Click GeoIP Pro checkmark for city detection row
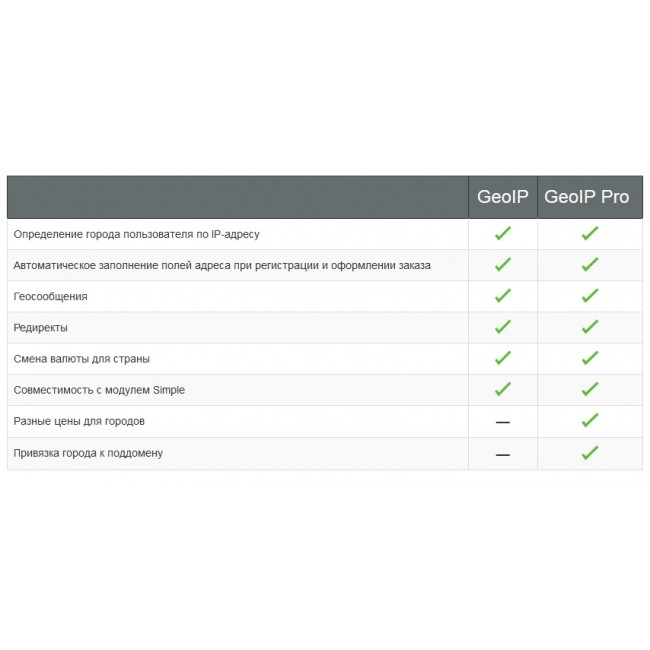Viewport: 650px width, 650px height. (590, 234)
